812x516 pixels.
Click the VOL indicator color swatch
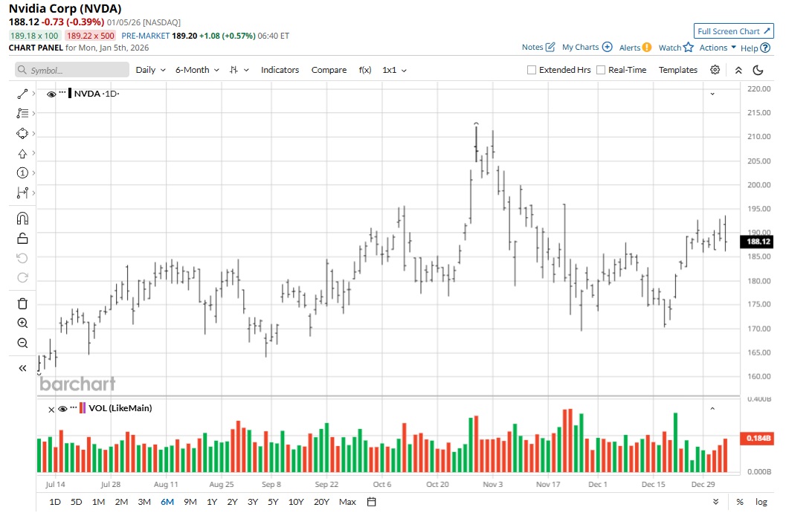tap(83, 408)
